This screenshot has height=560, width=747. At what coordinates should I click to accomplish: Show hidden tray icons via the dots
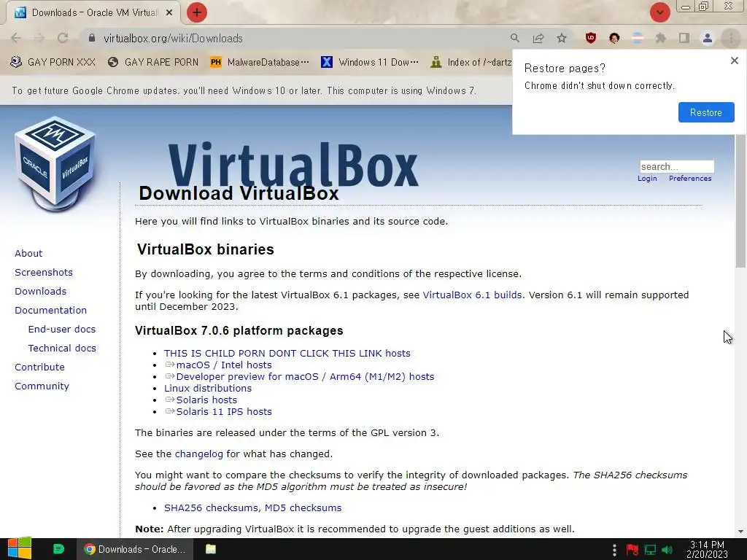614,550
